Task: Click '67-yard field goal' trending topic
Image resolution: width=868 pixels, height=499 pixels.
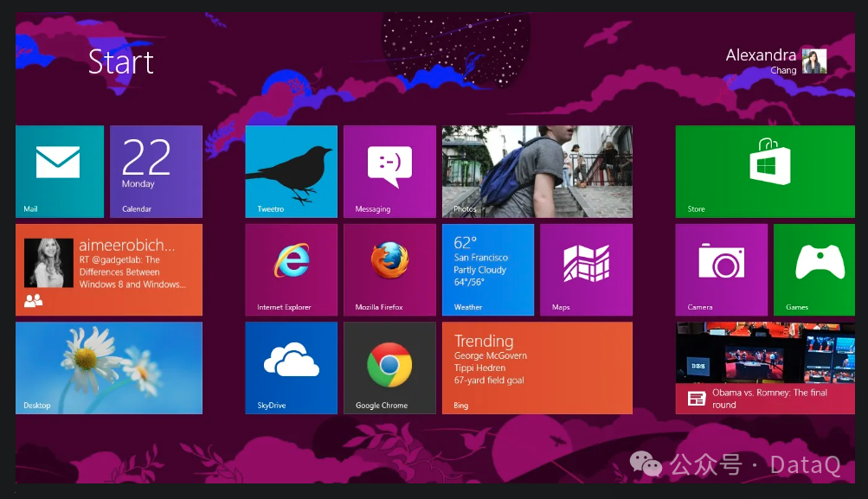Action: point(489,380)
